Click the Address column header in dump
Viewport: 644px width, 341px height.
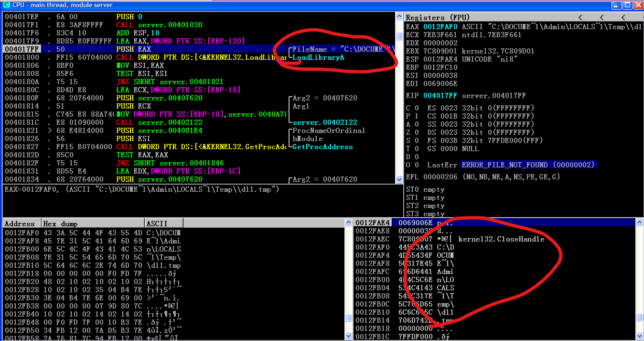tap(20, 223)
